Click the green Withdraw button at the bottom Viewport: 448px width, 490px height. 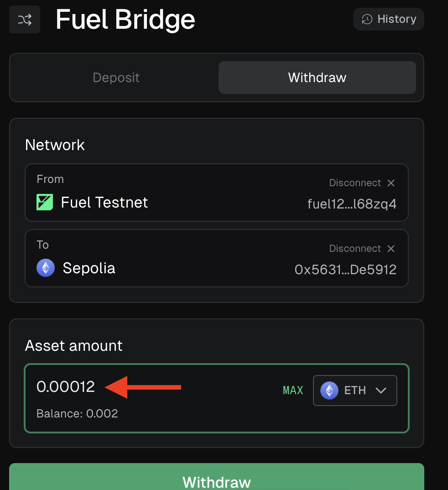coord(217,477)
